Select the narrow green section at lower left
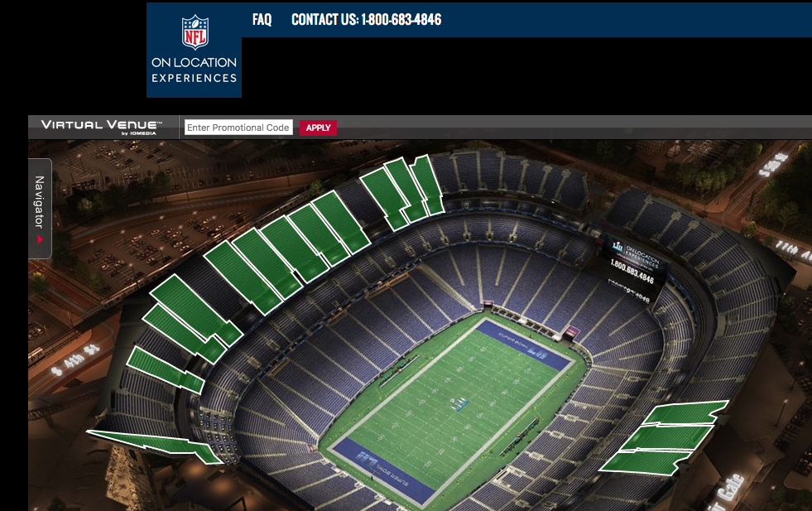This screenshot has width=812, height=511. (x=156, y=445)
